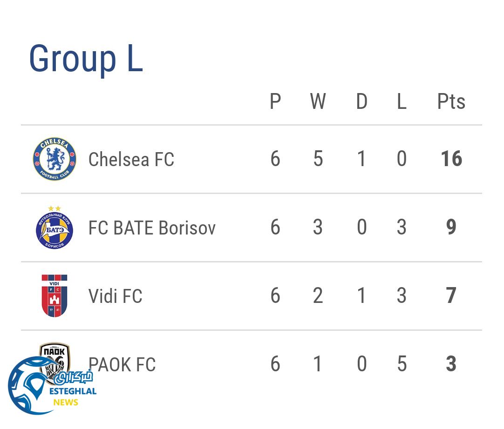Viewport: 504px width, 429px height.
Task: Open the Chelsea FC team link
Action: coord(131,160)
